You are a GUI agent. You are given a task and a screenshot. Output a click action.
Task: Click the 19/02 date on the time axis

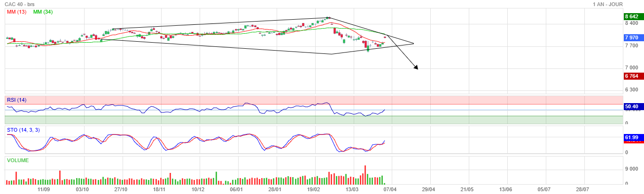point(313,190)
